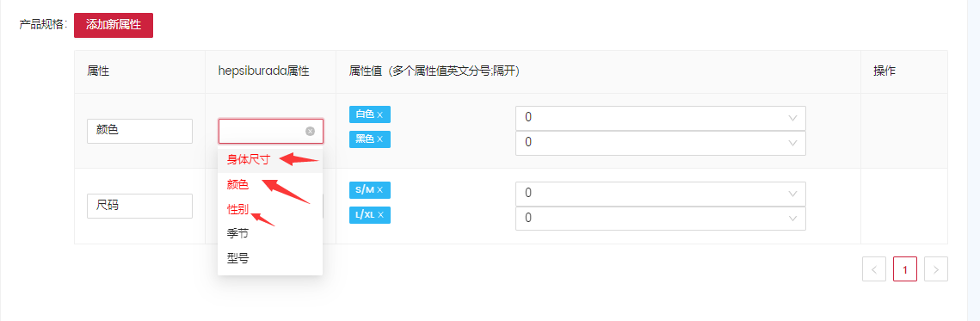Expand the dropdown beside L/XL tag

click(661, 219)
